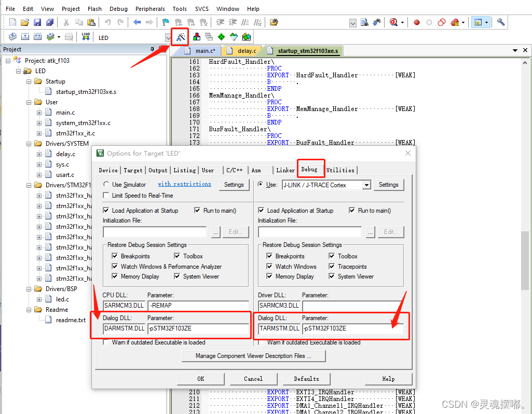The image size is (532, 414).
Task: Click the Navigate Backwards blue arrow
Action: coord(137,22)
